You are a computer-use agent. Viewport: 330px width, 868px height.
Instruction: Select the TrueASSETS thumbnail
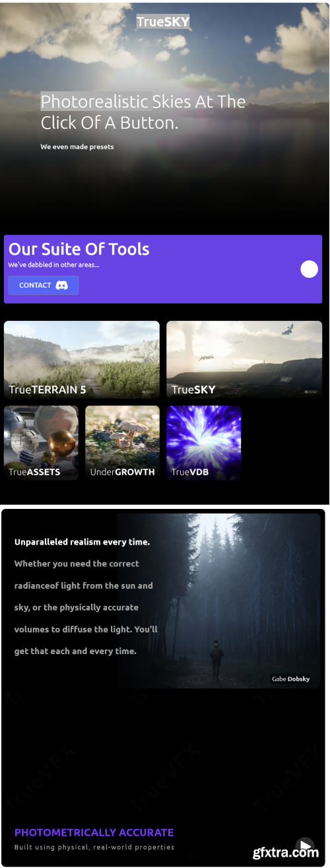[x=41, y=443]
